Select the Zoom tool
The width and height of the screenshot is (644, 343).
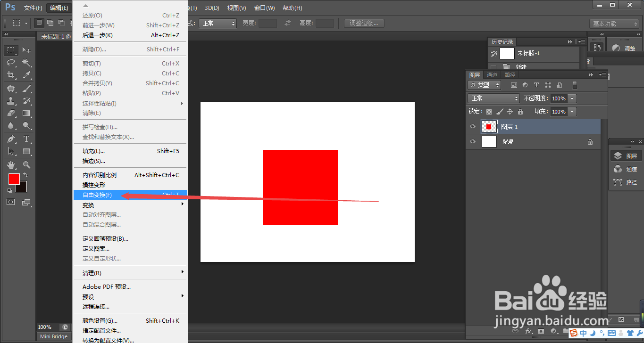coord(27,164)
